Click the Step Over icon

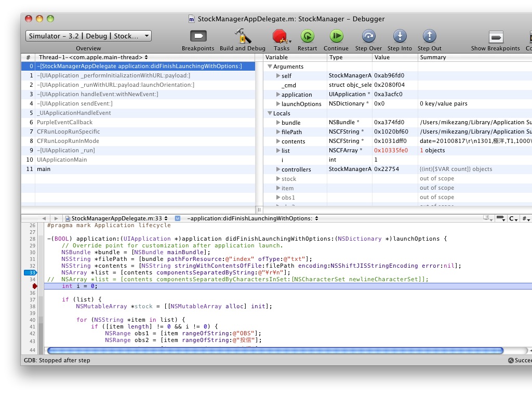click(368, 36)
